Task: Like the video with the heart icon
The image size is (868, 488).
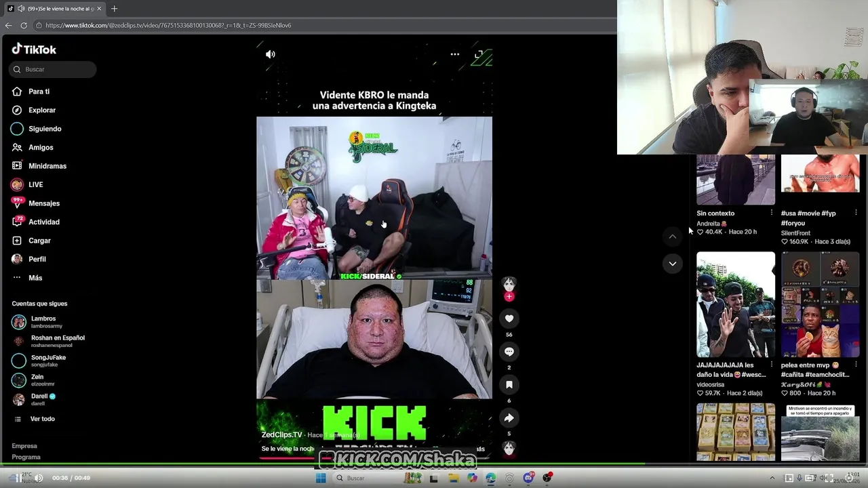Action: (509, 319)
